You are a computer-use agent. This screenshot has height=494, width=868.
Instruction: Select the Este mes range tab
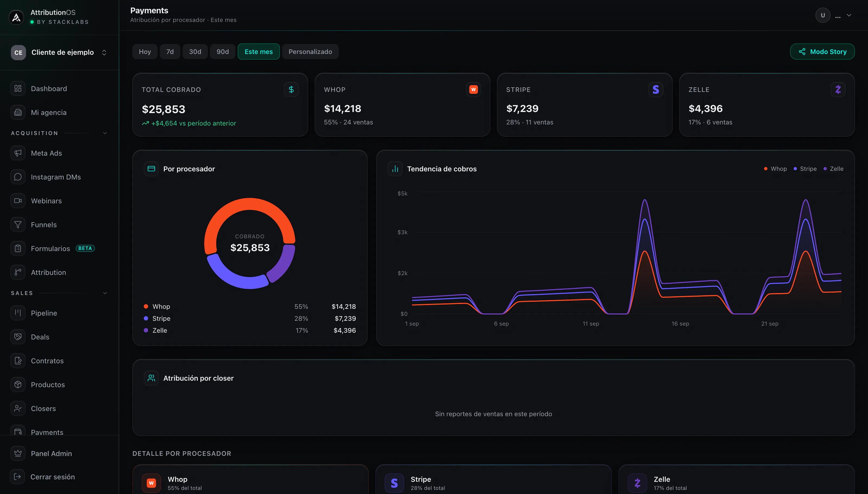pyautogui.click(x=259, y=52)
